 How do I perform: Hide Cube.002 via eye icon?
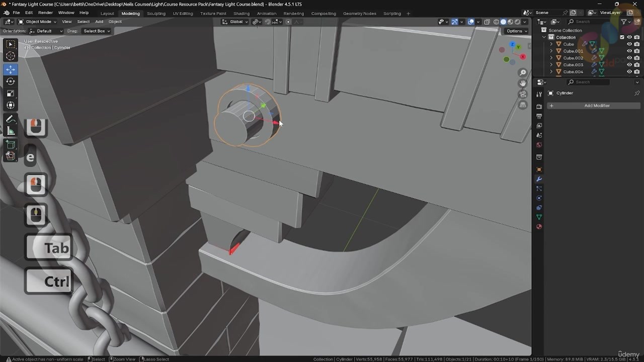(x=629, y=58)
